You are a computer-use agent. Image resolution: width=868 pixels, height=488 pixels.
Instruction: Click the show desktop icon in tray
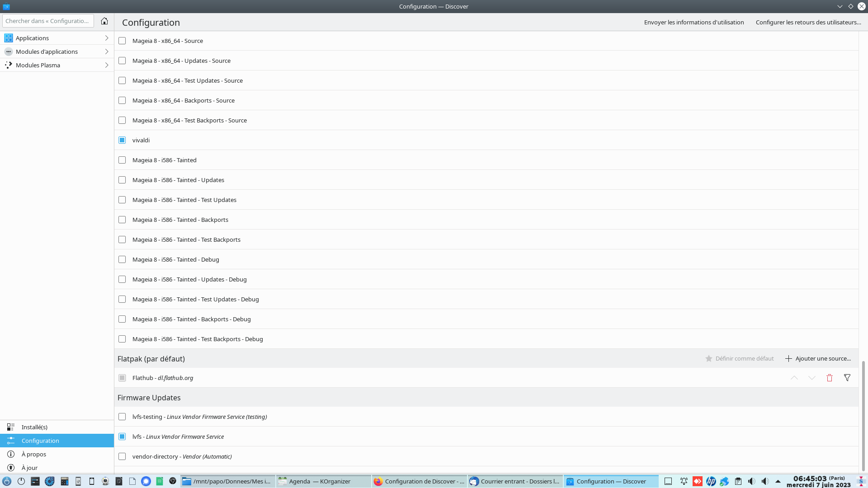click(668, 481)
